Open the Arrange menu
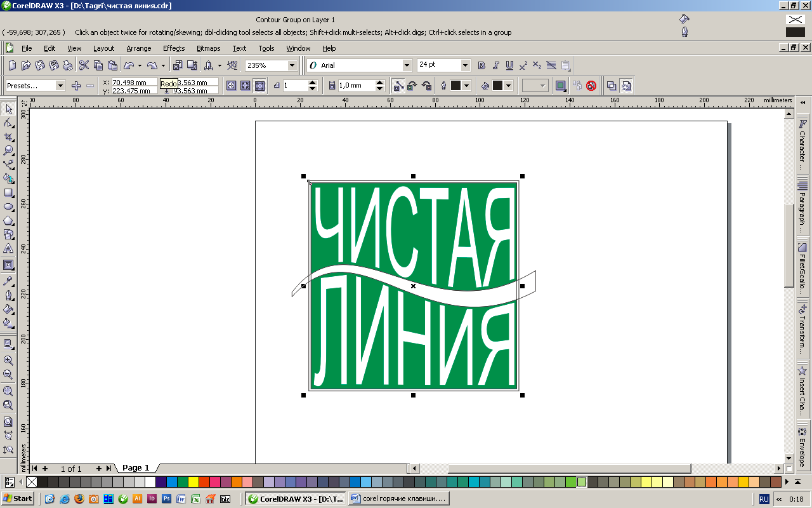 pyautogui.click(x=139, y=48)
